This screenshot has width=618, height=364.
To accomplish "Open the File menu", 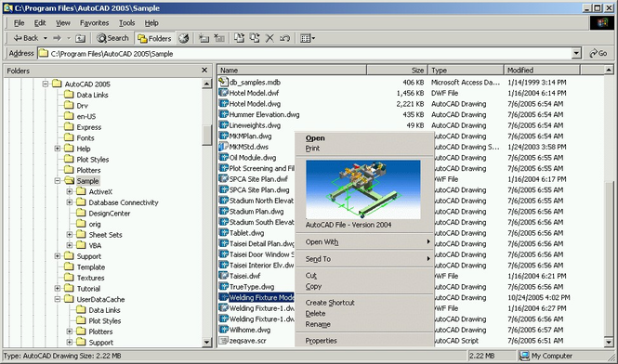I will point(19,23).
